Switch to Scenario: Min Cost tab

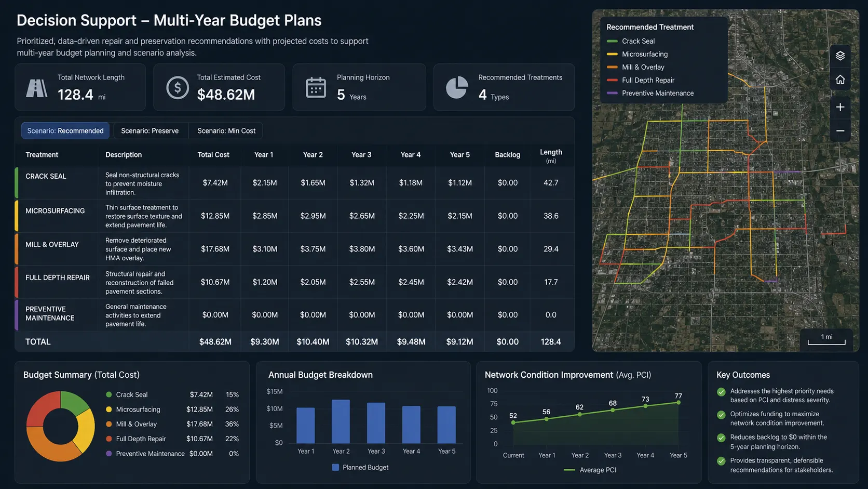pyautogui.click(x=226, y=130)
